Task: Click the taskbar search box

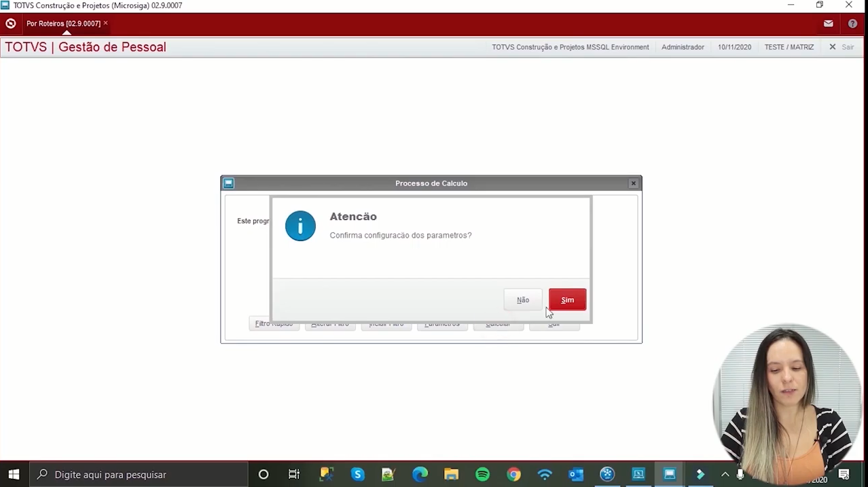Action: coord(139,474)
